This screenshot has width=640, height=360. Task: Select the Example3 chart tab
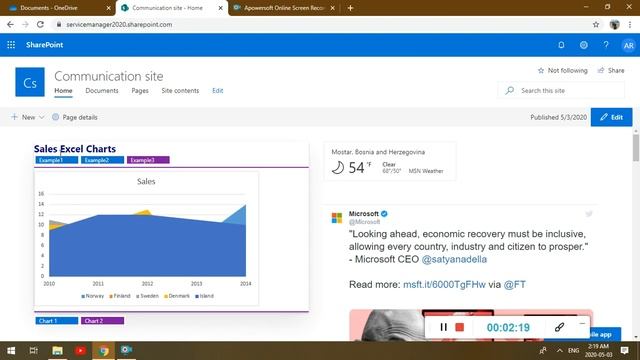coord(148,160)
